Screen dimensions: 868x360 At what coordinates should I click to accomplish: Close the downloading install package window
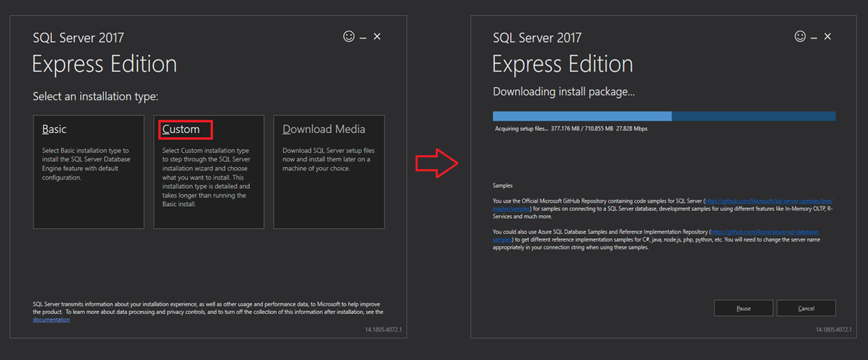coord(828,36)
